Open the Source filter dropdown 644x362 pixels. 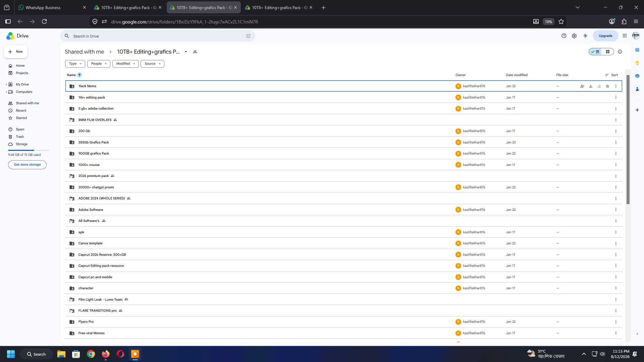point(152,64)
